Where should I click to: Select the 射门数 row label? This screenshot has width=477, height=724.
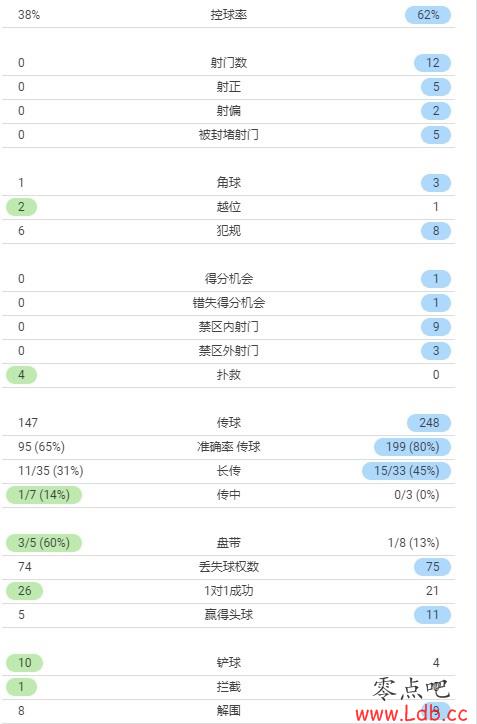point(229,62)
